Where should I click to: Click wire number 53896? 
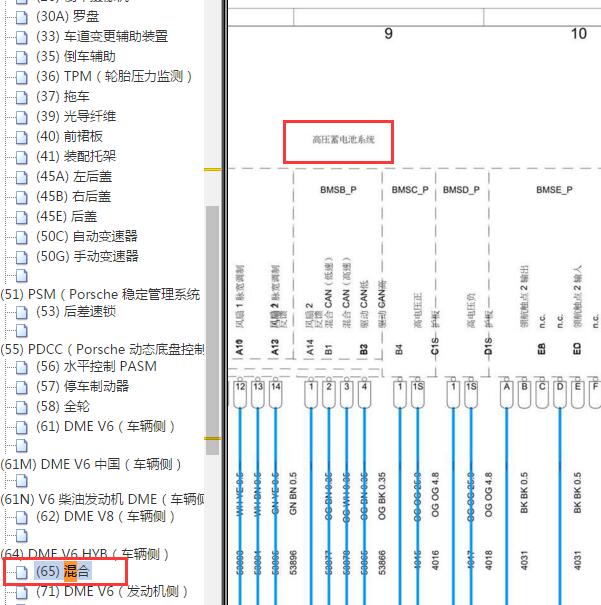coord(293,563)
